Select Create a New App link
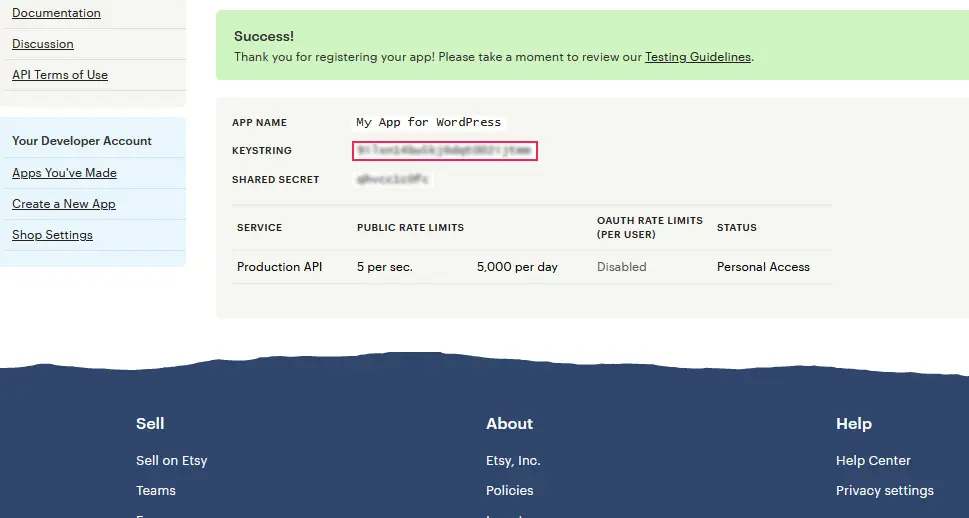Image resolution: width=969 pixels, height=518 pixels. (64, 204)
